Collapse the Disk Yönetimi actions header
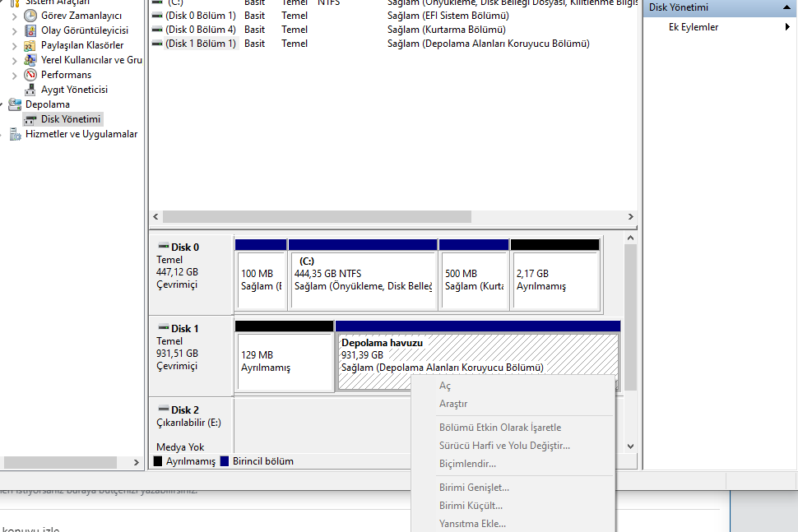Viewport: 798px width, 532px height. [x=786, y=7]
